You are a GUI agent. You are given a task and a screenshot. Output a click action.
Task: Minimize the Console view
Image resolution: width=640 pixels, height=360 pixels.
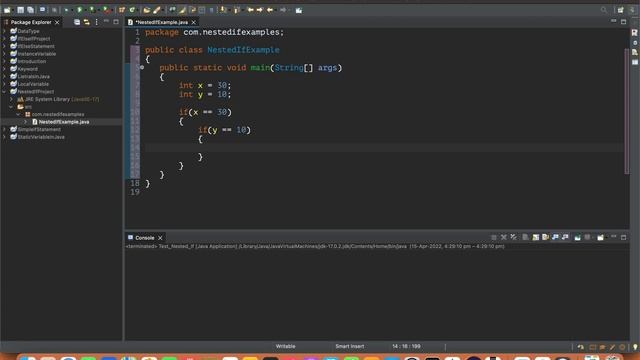point(614,237)
